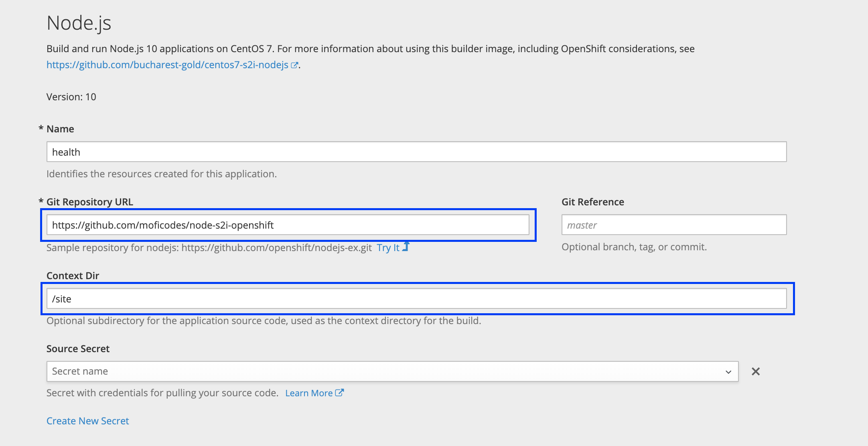Remove source secret with X icon
Image resolution: width=868 pixels, height=446 pixels.
coord(756,371)
